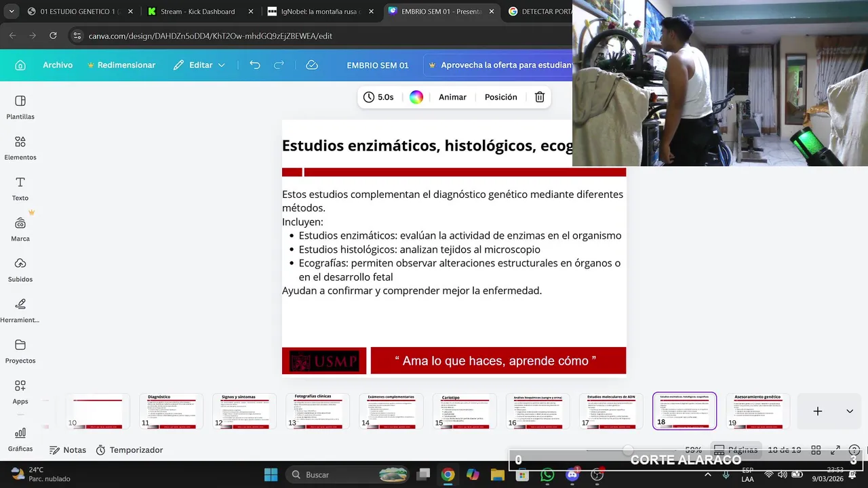Image resolution: width=868 pixels, height=488 pixels.
Task: Open the browser tab search dropdown
Action: click(11, 12)
